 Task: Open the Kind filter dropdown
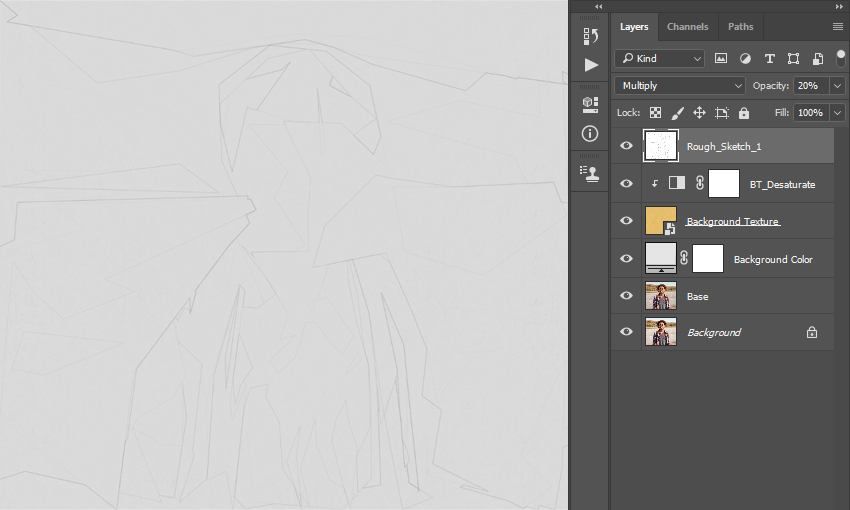[659, 59]
